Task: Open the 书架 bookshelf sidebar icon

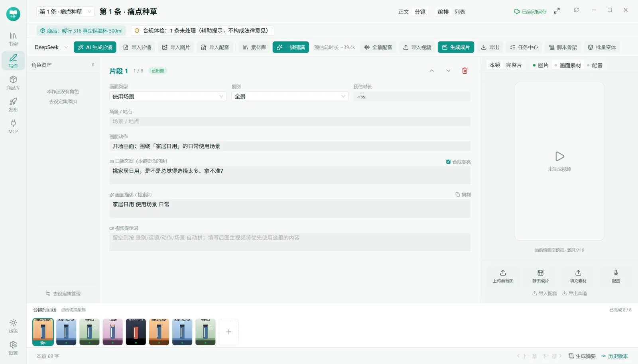Action: 13,39
